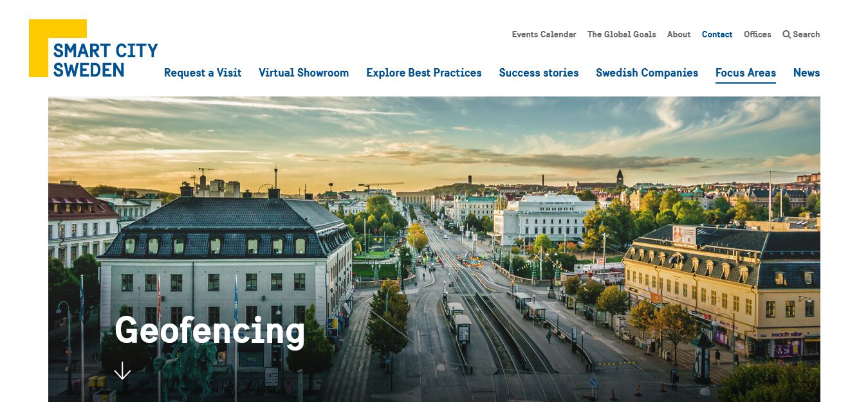Screen dimensions: 868x402
Task: Click the search magnifier icon
Action: point(786,35)
